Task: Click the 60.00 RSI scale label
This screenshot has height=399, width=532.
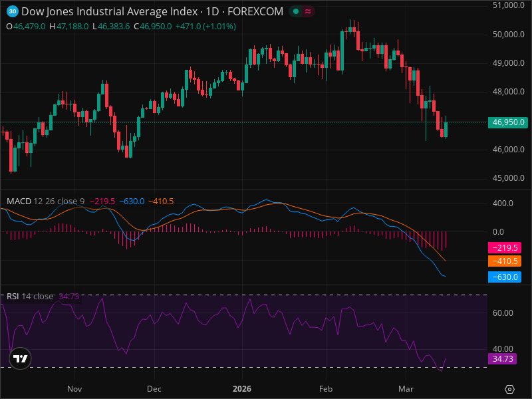Action: click(x=503, y=313)
